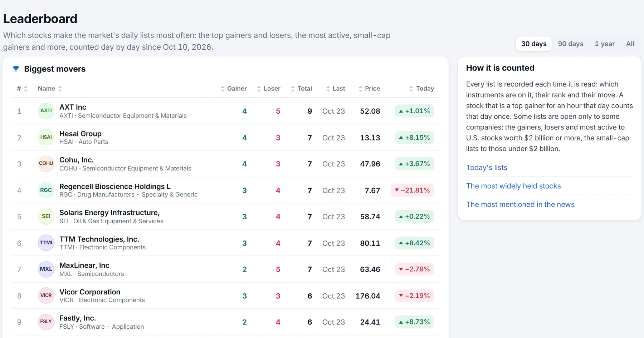The width and height of the screenshot is (644, 338).
Task: Click the −2.19% change badge
Action: click(x=414, y=295)
